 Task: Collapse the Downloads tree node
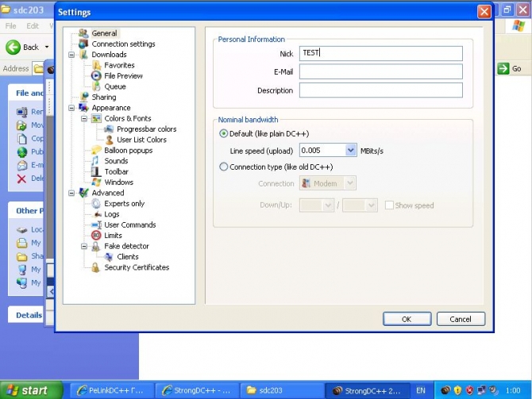(71, 55)
